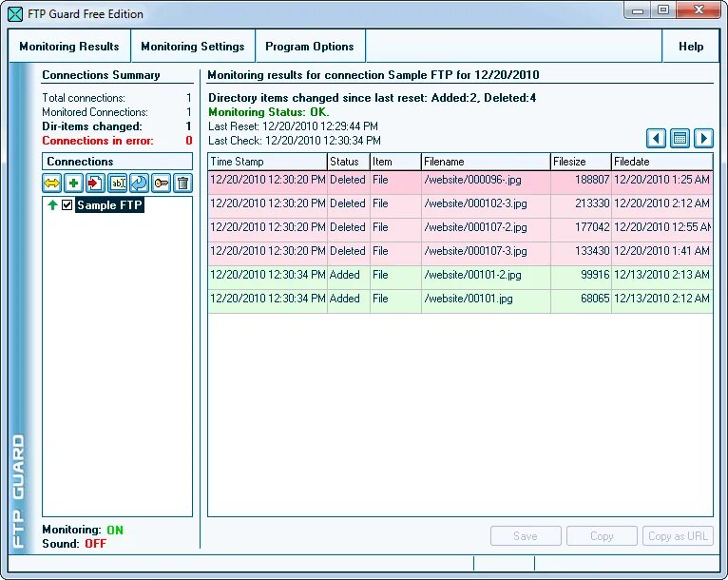Image resolution: width=728 pixels, height=580 pixels.
Task: Click the Copy as URL button
Action: coord(678,536)
